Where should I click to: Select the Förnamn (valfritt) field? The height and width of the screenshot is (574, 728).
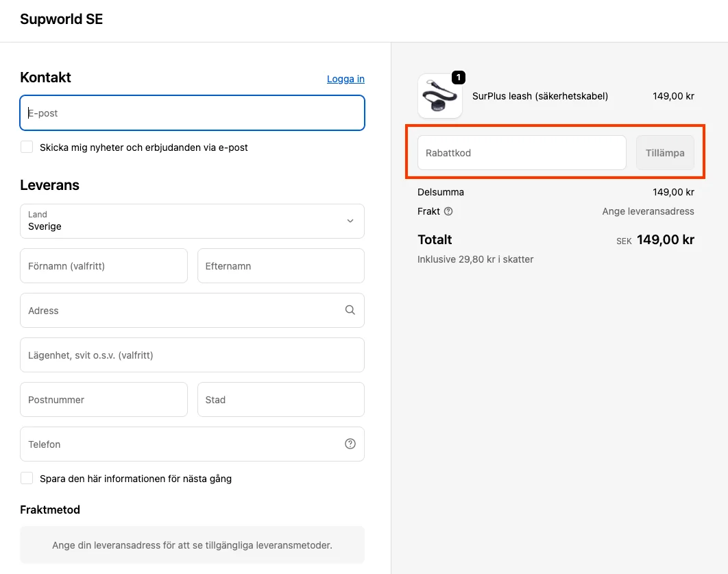click(104, 266)
